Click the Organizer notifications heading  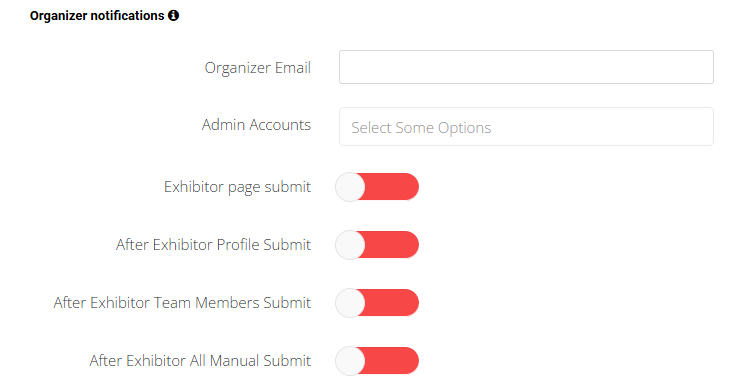(x=97, y=15)
